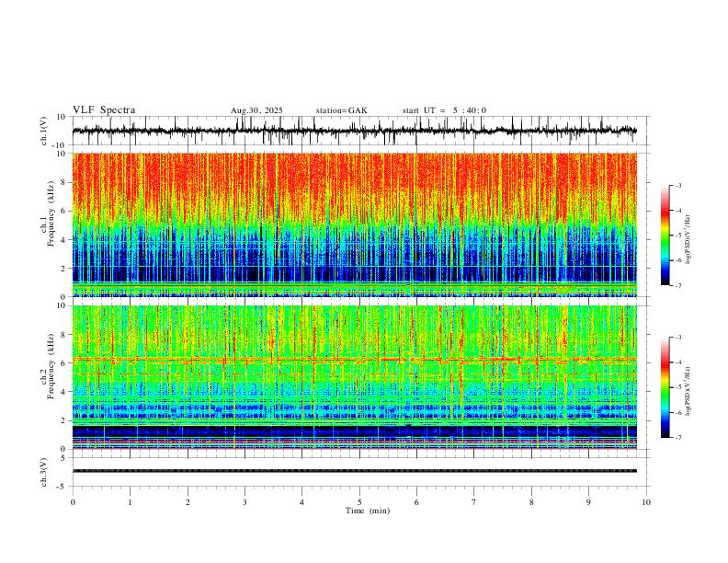Click the "6" tick on ch.2 frequency axis
Image resolution: width=728 pixels, height=563 pixels.
[63, 363]
